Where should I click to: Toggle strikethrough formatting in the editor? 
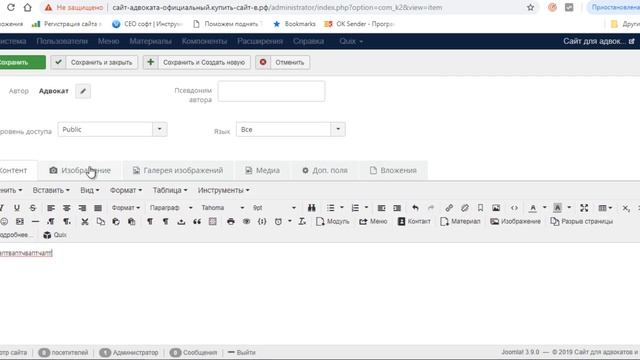[x=33, y=208]
